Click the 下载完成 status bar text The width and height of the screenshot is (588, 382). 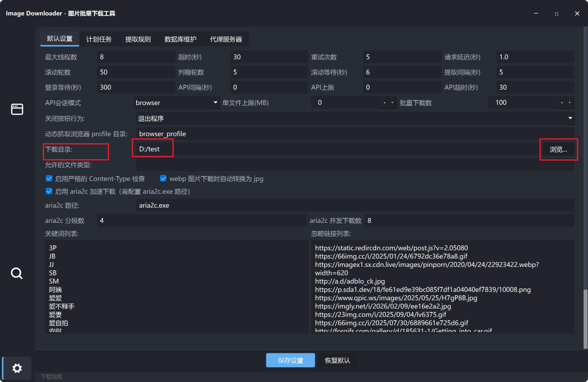[x=51, y=377]
